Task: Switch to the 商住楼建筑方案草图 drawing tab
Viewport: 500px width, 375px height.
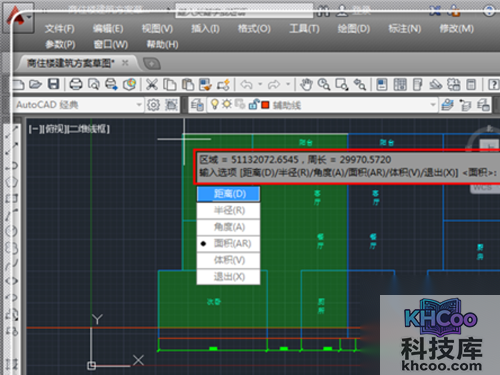Action: (x=71, y=63)
